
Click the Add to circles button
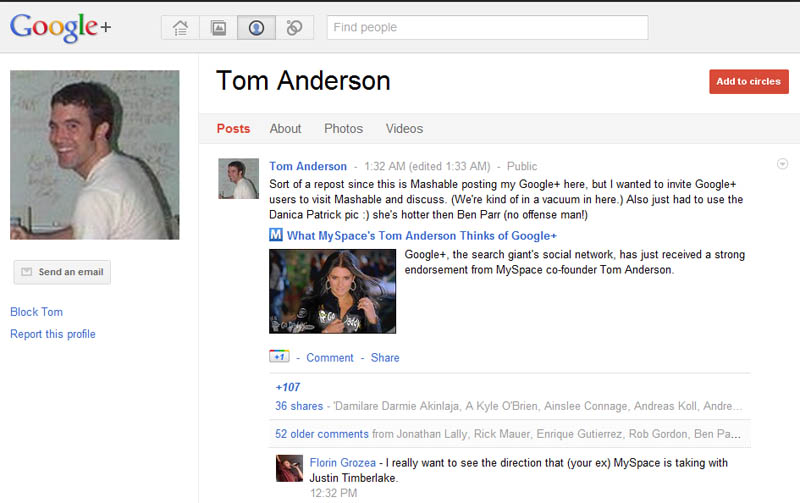(748, 82)
